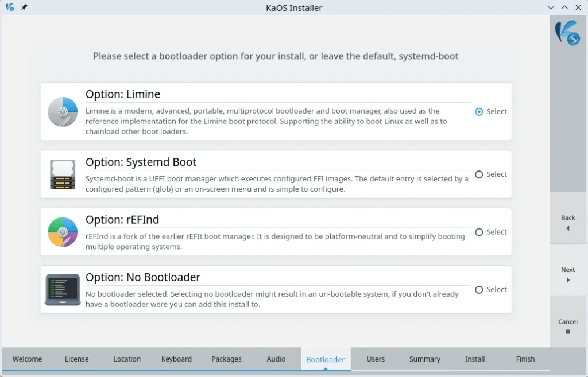The width and height of the screenshot is (588, 377).
Task: Go Back to the previous step
Action: pyautogui.click(x=568, y=223)
